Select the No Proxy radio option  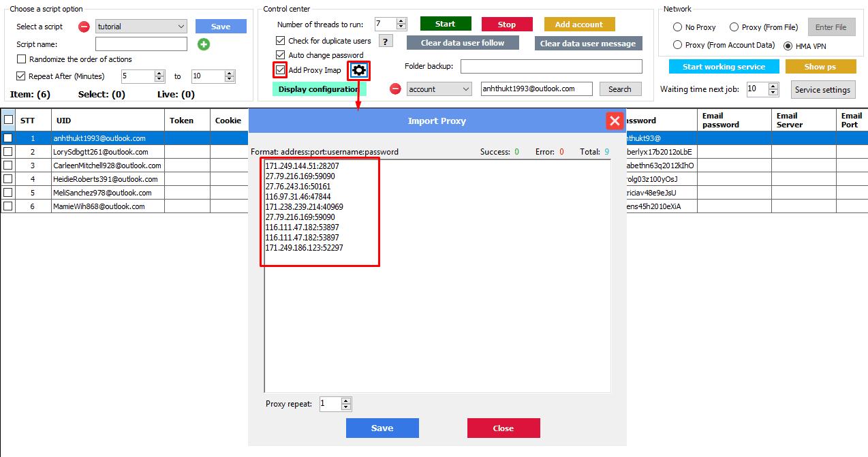(x=677, y=27)
